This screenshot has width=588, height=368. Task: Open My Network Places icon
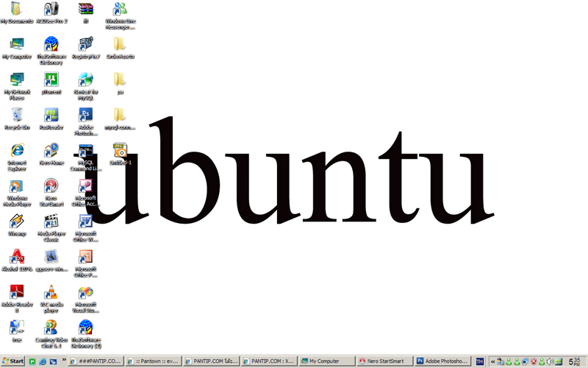(x=16, y=86)
